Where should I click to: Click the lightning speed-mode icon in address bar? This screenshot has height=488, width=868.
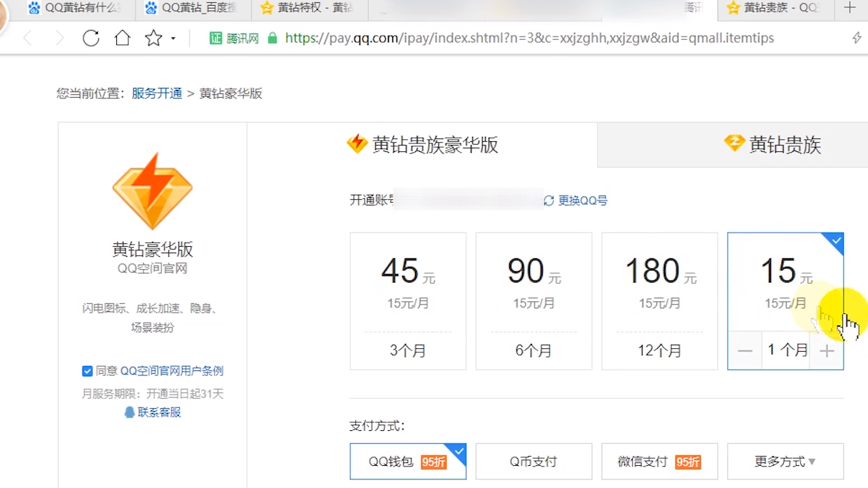857,39
